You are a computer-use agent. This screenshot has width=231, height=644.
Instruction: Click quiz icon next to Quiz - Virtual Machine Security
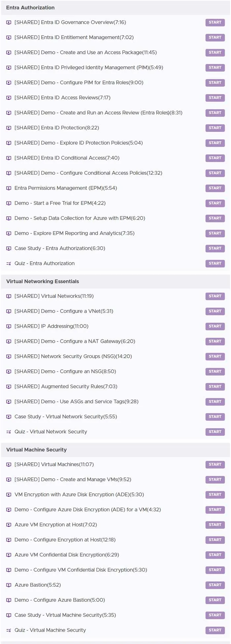[x=9, y=630]
